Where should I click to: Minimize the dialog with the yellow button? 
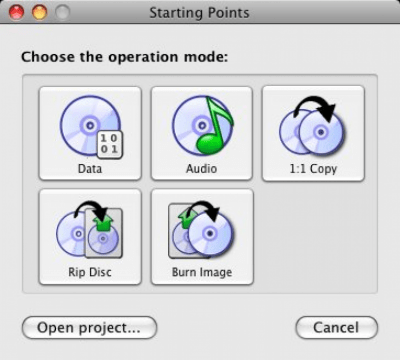(x=39, y=13)
